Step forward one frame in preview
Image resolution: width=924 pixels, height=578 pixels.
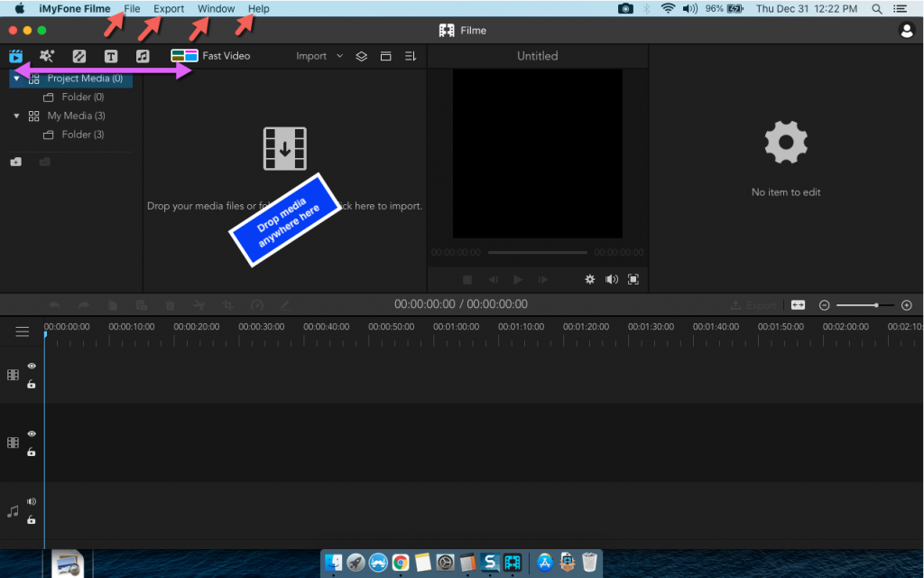(543, 280)
